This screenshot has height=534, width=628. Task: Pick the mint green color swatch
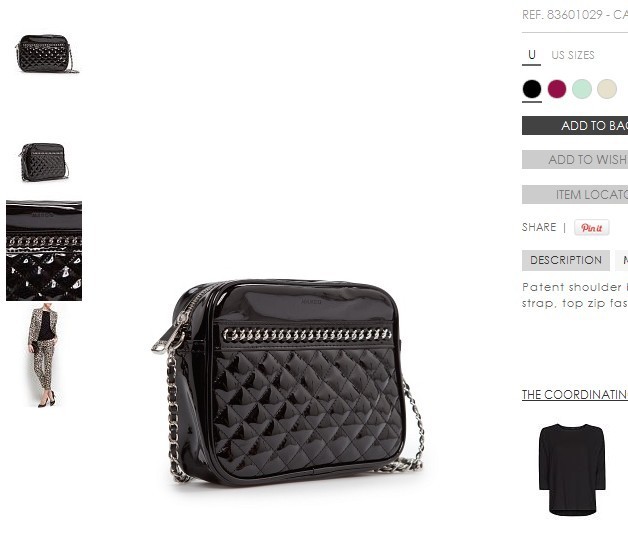point(582,89)
